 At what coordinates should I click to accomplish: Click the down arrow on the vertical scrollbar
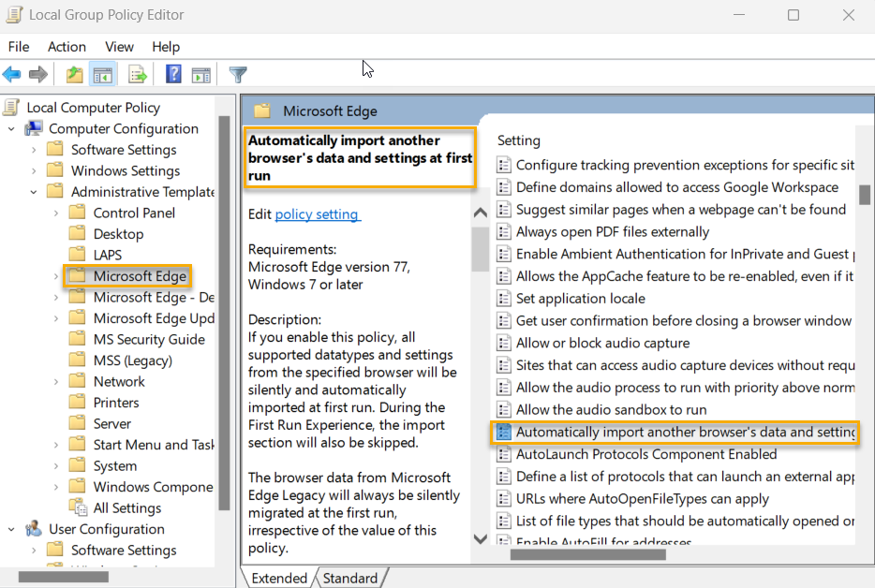(x=480, y=539)
